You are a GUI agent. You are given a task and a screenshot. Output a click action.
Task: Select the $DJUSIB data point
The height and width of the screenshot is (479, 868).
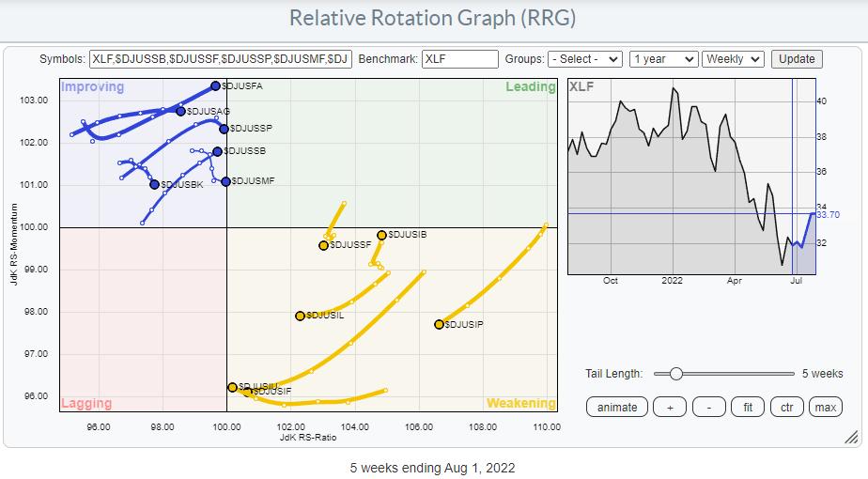click(x=381, y=235)
